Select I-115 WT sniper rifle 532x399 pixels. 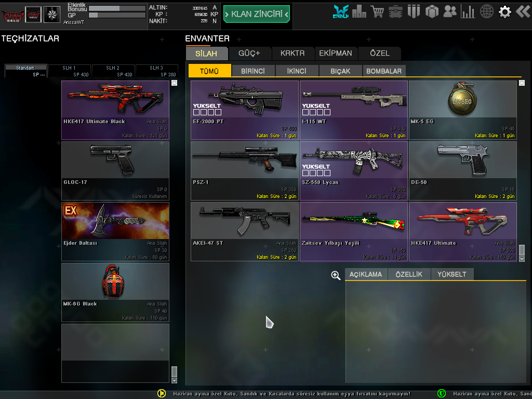pos(354,110)
